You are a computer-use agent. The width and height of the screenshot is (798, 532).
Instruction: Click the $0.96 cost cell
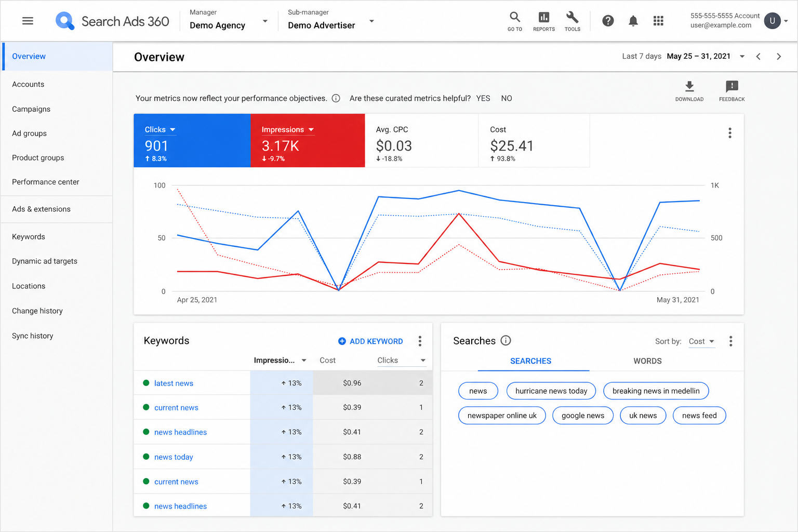click(x=352, y=383)
